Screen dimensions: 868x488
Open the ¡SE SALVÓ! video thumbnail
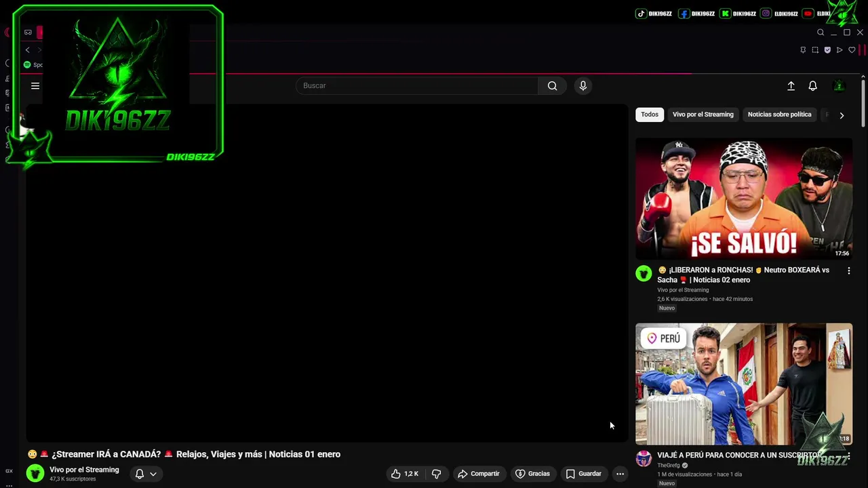(744, 199)
